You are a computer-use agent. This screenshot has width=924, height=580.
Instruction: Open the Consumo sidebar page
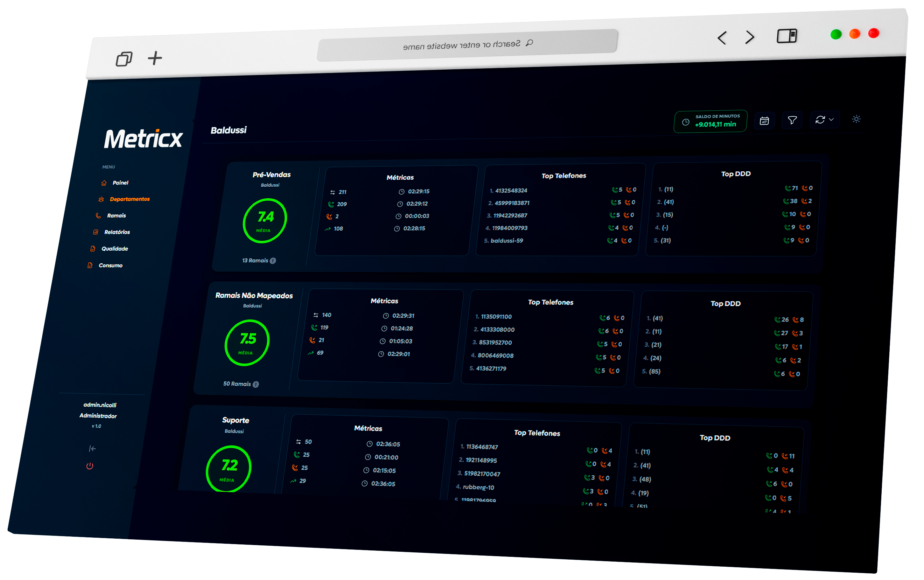tap(110, 266)
